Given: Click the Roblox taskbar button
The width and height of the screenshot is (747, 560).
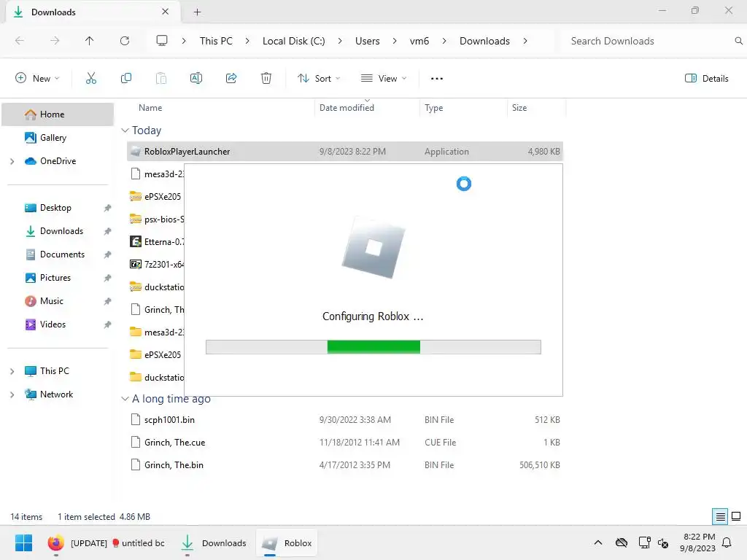Looking at the screenshot, I should point(286,542).
